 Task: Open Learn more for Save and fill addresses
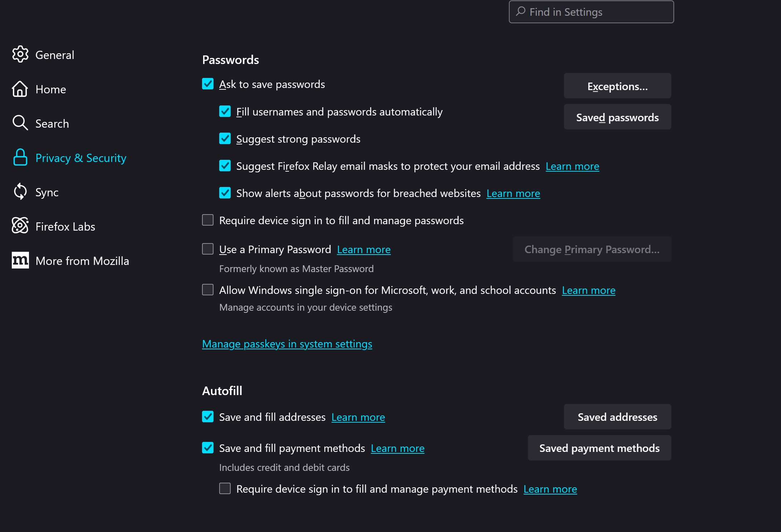[358, 417]
